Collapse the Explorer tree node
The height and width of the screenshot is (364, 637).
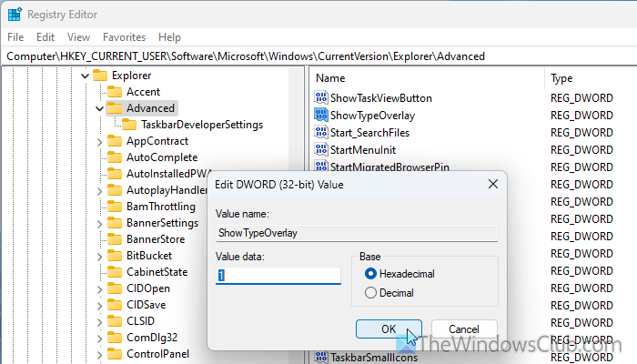(x=85, y=76)
